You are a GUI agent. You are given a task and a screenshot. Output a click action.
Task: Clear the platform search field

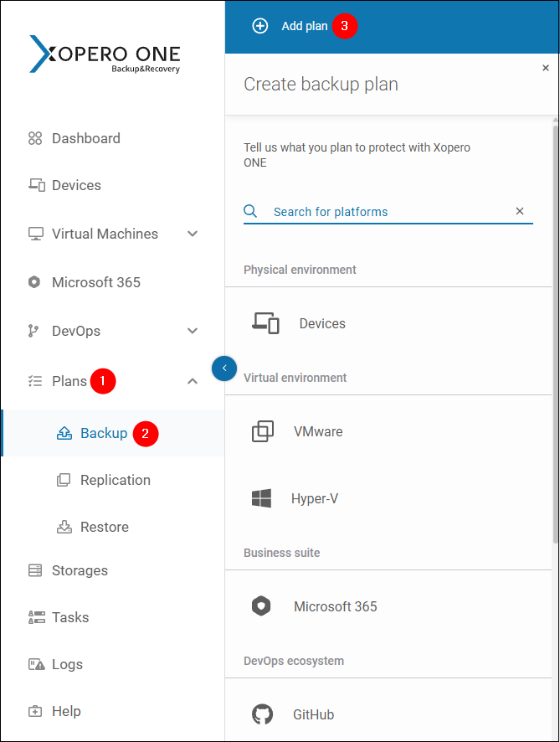tap(519, 211)
